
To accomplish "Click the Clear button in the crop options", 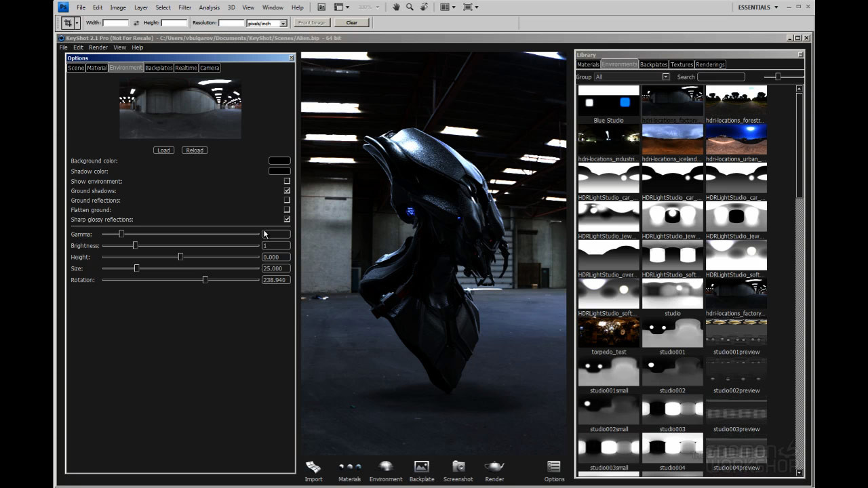I will 351,22.
